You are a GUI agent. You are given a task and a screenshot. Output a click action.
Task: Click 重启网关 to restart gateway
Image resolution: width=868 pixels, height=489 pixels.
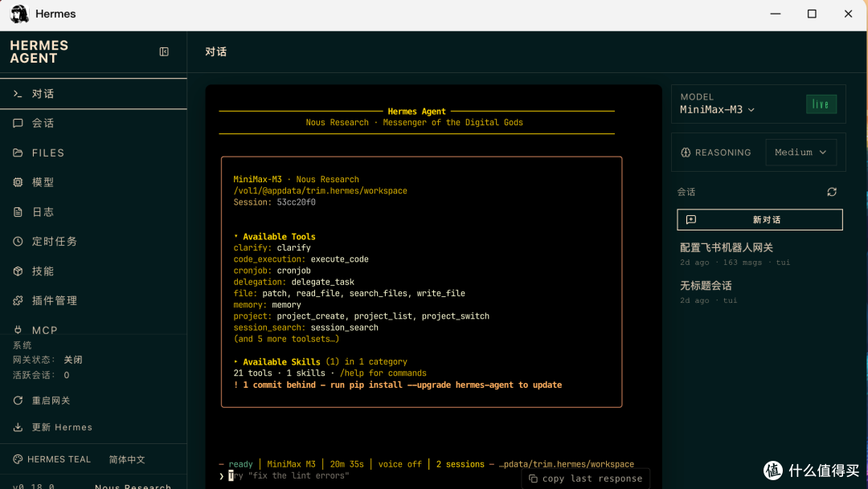(x=42, y=401)
